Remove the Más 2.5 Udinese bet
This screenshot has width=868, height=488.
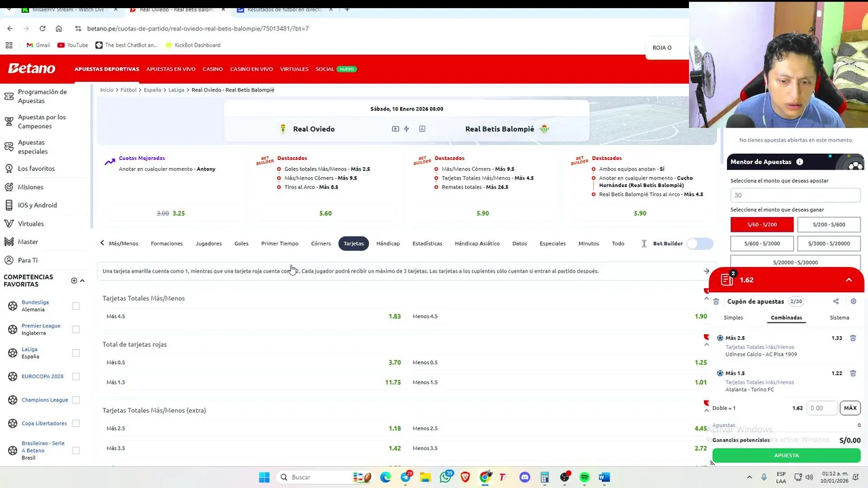[853, 338]
